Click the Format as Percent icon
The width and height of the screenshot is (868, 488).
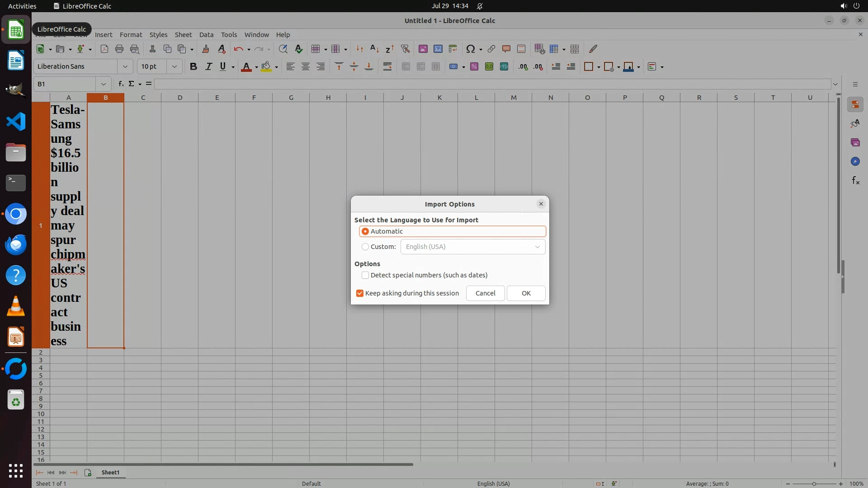click(x=474, y=66)
